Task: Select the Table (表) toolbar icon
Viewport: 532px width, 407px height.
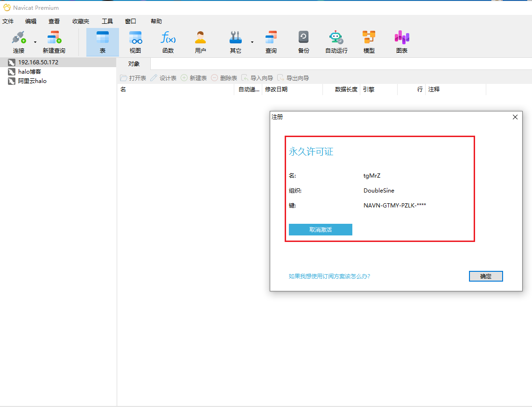Action: pyautogui.click(x=103, y=42)
